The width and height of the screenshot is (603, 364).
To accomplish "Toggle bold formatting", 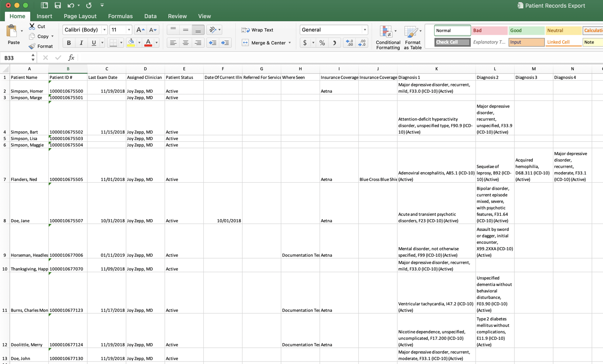I will click(69, 43).
